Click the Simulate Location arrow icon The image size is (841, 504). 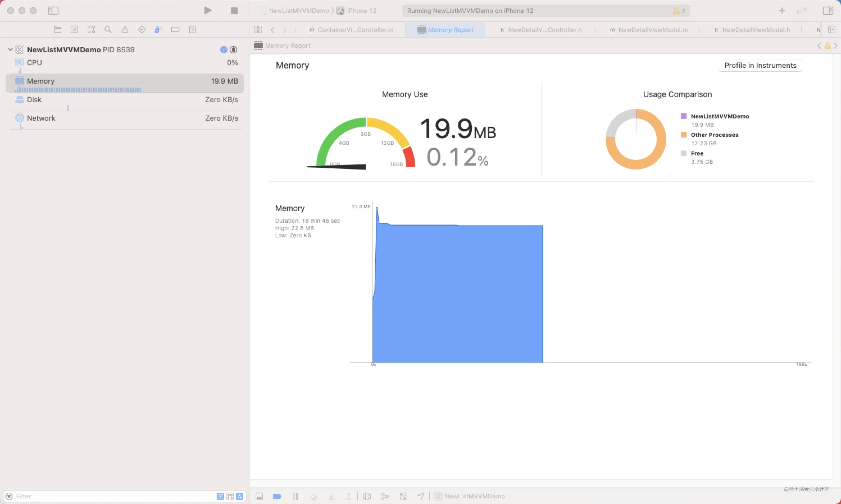pos(421,496)
